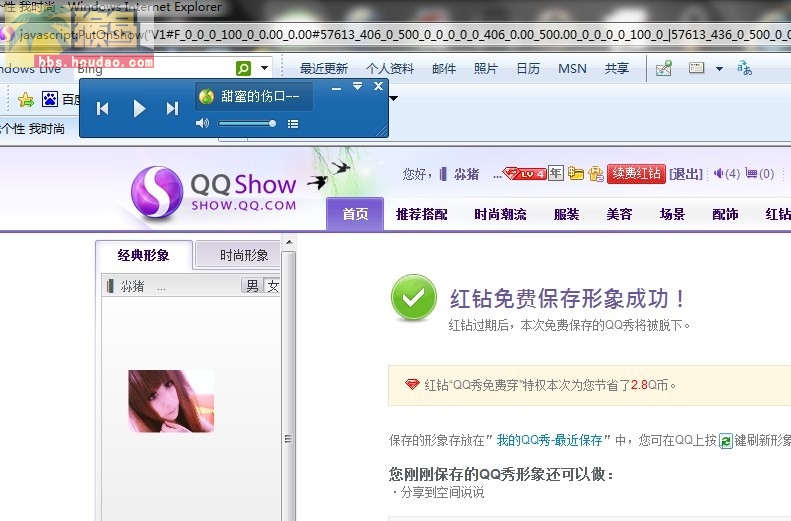Viewport: 791px width, 521px height.
Task: Click the 您好 username text 猕猪
Action: click(x=467, y=175)
